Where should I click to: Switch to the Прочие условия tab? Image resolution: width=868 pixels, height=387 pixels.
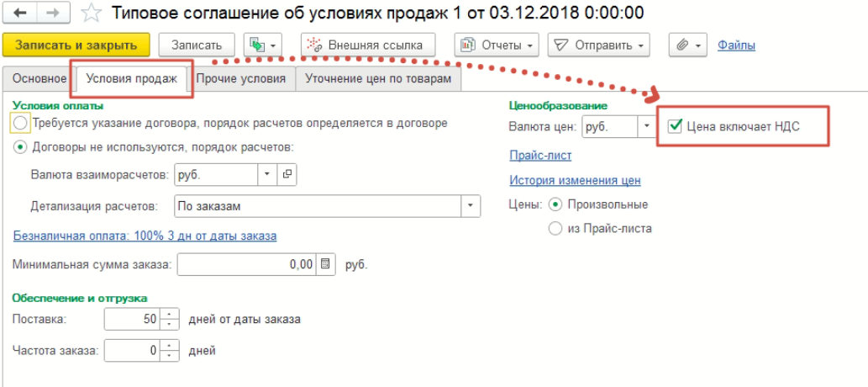[241, 79]
